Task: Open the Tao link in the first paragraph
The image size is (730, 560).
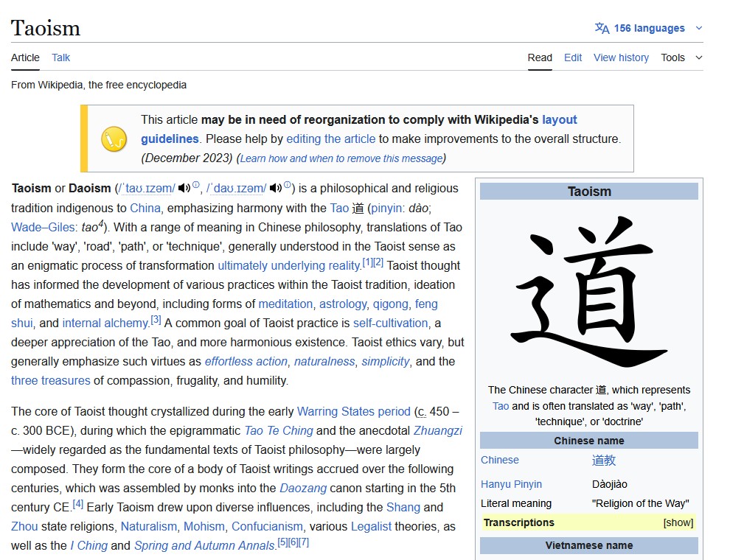Action: (339, 208)
